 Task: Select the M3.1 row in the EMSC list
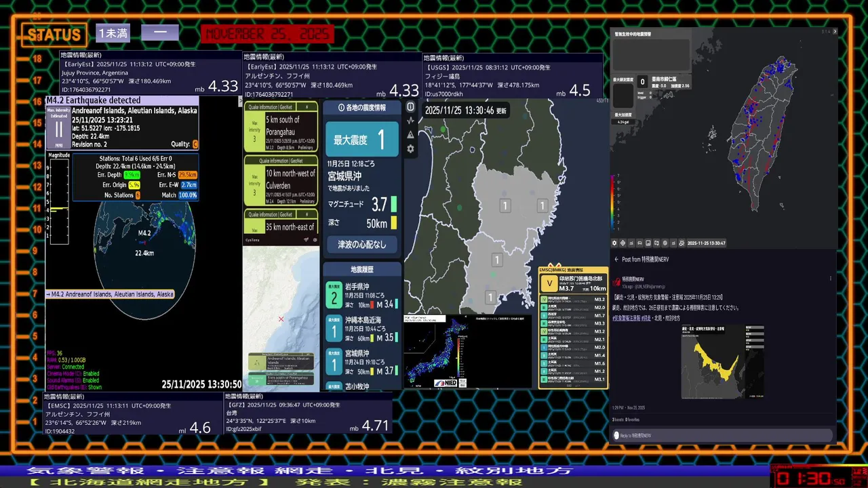573,379
